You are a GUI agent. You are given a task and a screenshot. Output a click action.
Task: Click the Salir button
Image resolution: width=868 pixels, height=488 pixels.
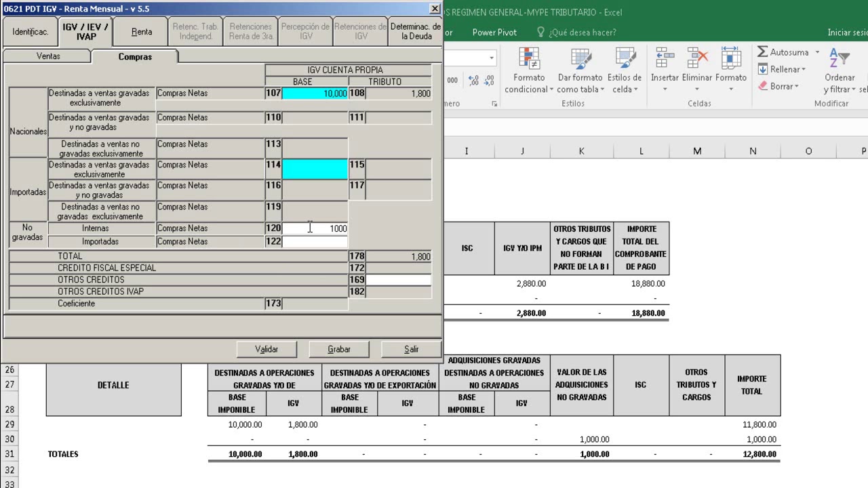[412, 349]
